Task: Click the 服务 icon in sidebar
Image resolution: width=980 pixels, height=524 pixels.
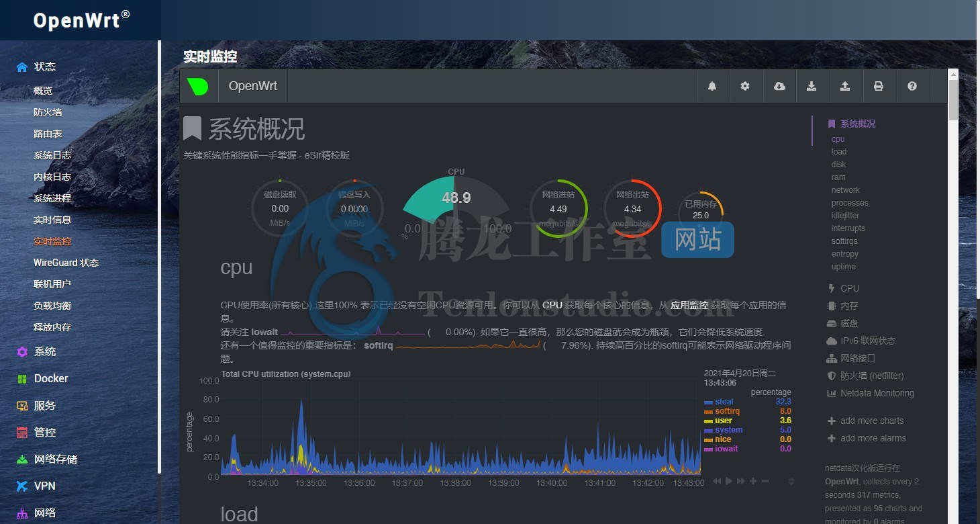Action: click(x=22, y=406)
